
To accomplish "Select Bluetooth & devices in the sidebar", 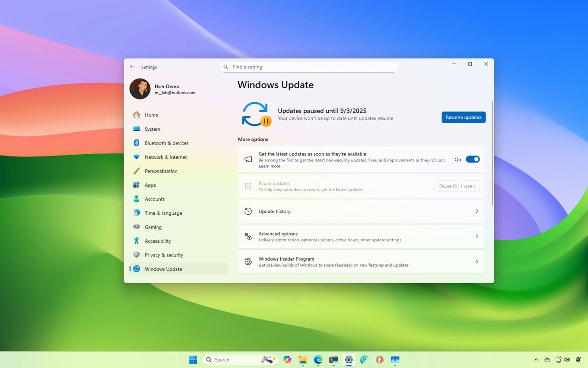I will coord(166,143).
